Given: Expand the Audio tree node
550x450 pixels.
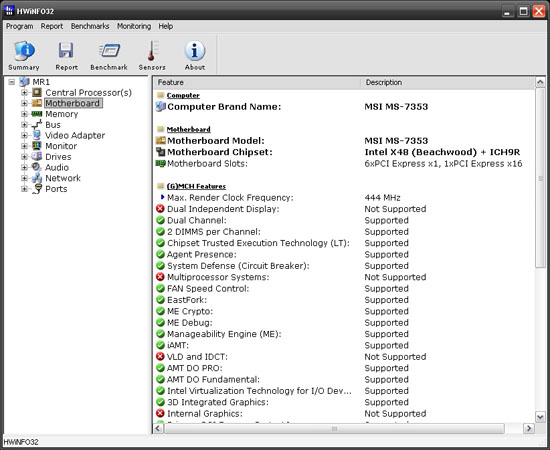Looking at the screenshot, I should [24, 167].
